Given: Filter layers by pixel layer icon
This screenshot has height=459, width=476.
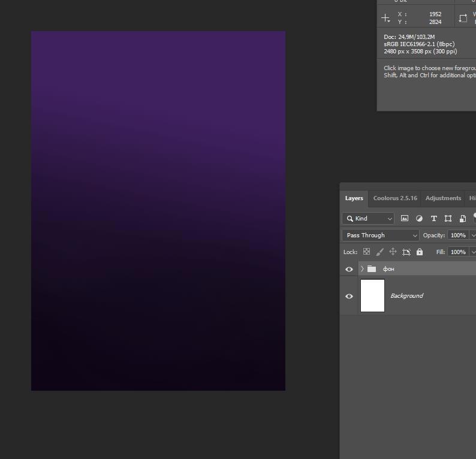Looking at the screenshot, I should click(x=405, y=219).
